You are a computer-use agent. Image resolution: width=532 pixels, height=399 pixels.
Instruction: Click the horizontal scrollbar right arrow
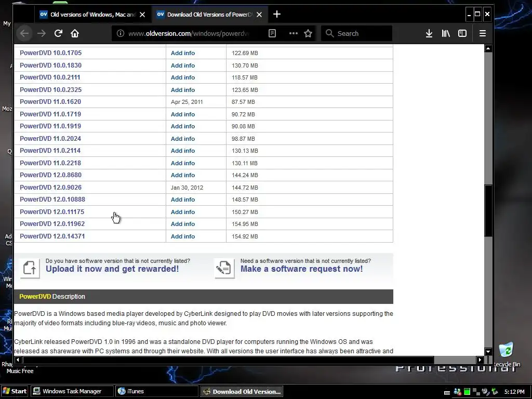point(480,360)
